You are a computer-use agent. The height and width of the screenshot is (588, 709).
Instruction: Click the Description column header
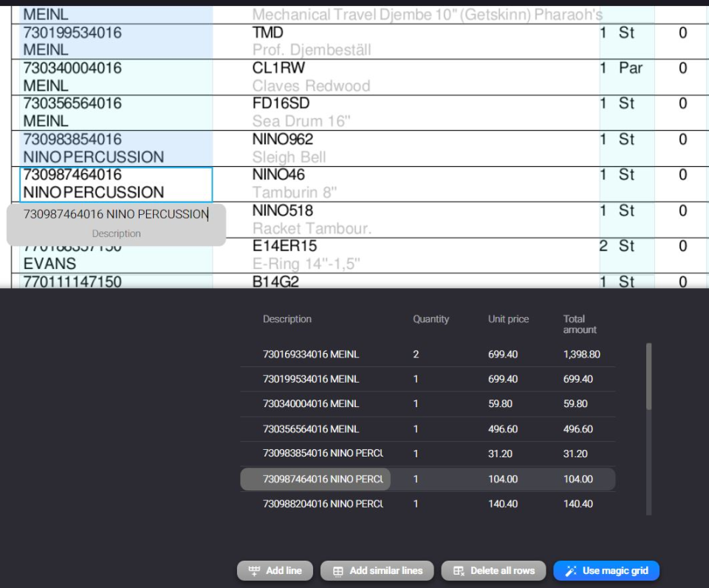(x=287, y=319)
